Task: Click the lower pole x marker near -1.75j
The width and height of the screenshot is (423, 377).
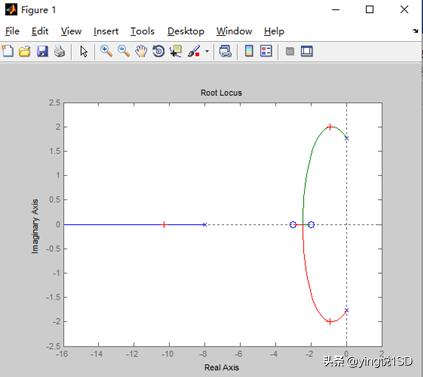Action: coord(347,310)
